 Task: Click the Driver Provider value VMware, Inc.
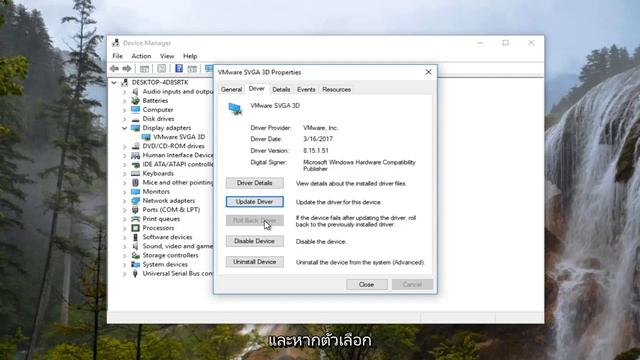[x=321, y=128]
